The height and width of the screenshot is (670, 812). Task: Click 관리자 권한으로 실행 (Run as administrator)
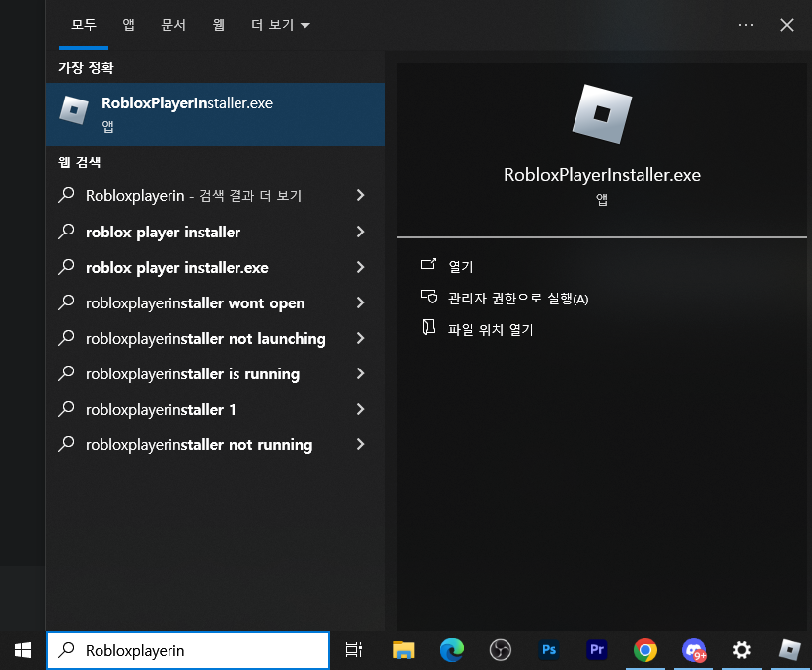(x=518, y=299)
